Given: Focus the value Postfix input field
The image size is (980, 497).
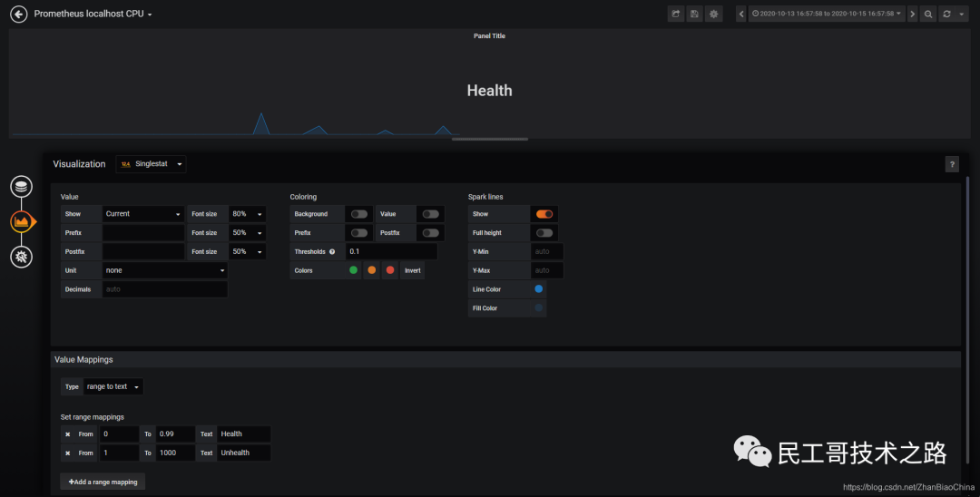Looking at the screenshot, I should point(143,251).
